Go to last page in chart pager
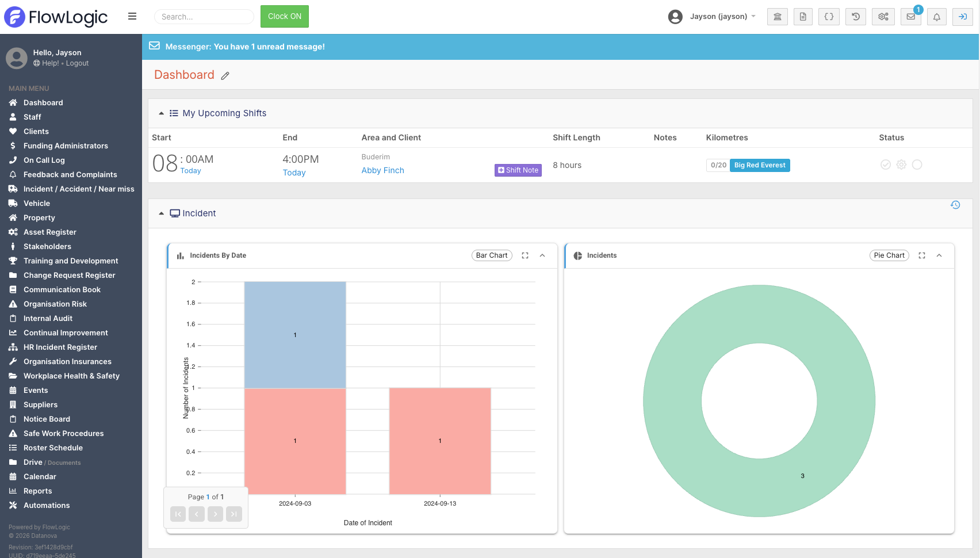The image size is (980, 558). (x=234, y=514)
